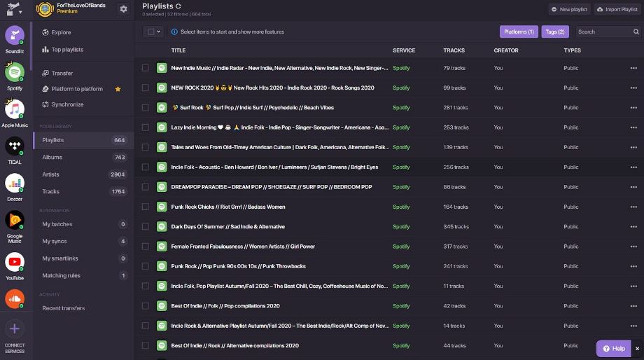
Task: Check the New Indie Music playlist checkbox
Action: pos(146,68)
